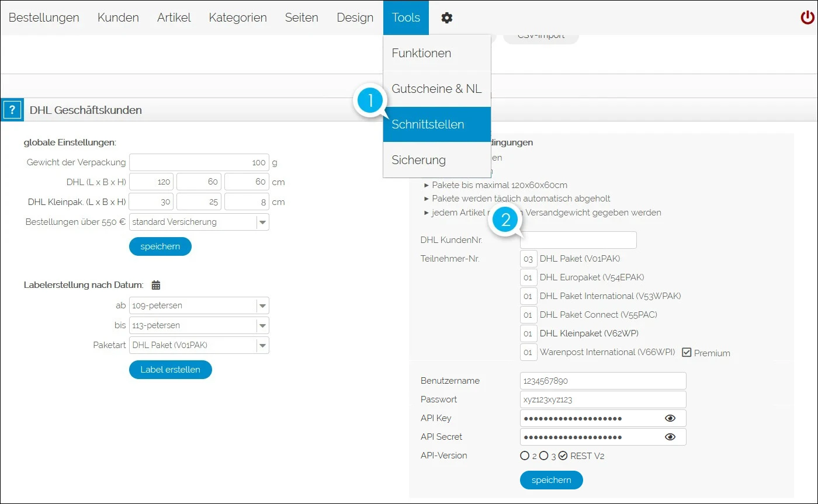This screenshot has height=504, width=818.
Task: Save the DHL credentials with speichern
Action: [x=551, y=480]
